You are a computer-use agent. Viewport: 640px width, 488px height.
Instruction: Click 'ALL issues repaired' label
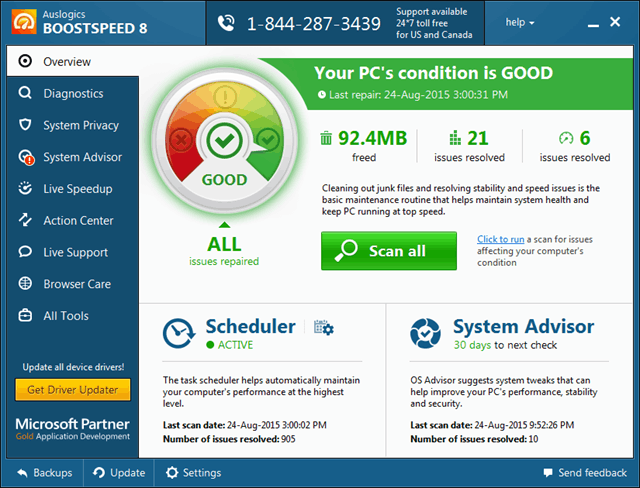[224, 251]
